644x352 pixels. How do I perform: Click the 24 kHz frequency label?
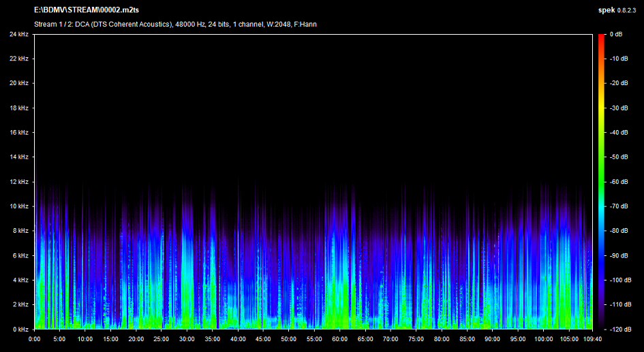click(x=18, y=34)
